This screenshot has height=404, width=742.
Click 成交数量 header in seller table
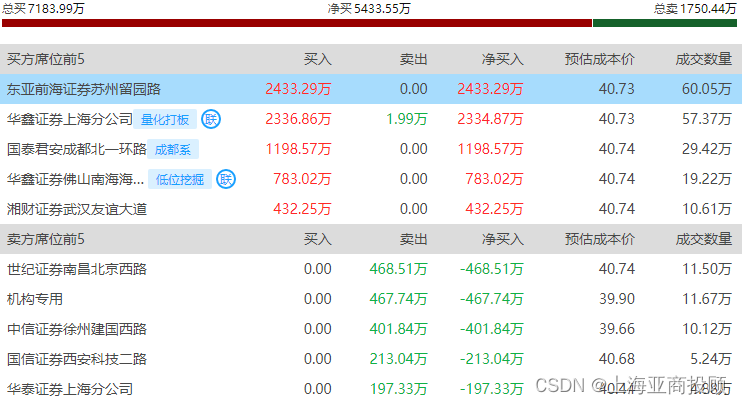(704, 239)
